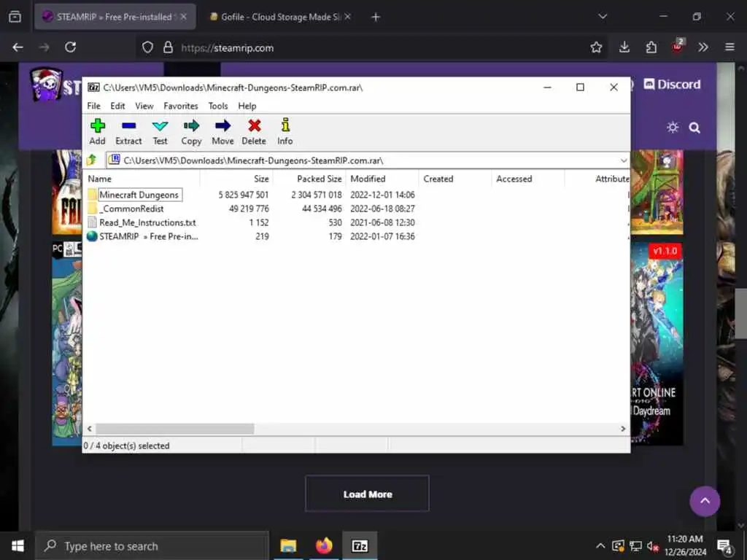The image size is (747, 560).
Task: Click the horizontal scrollbar thumb in 7-Zip
Action: (x=174, y=429)
